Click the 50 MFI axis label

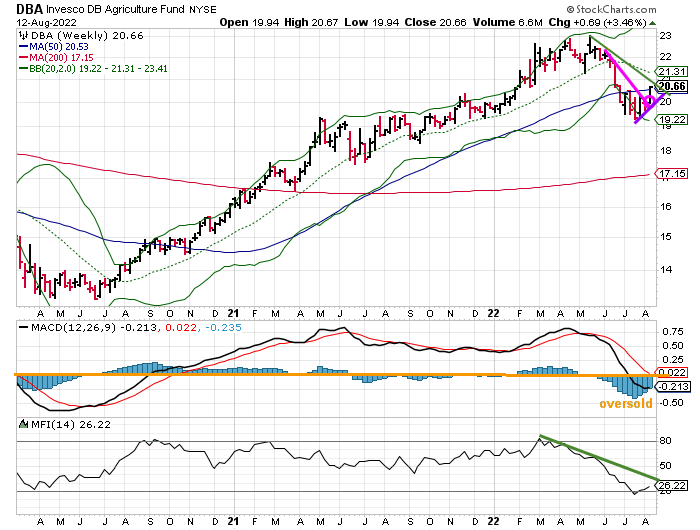coord(666,466)
